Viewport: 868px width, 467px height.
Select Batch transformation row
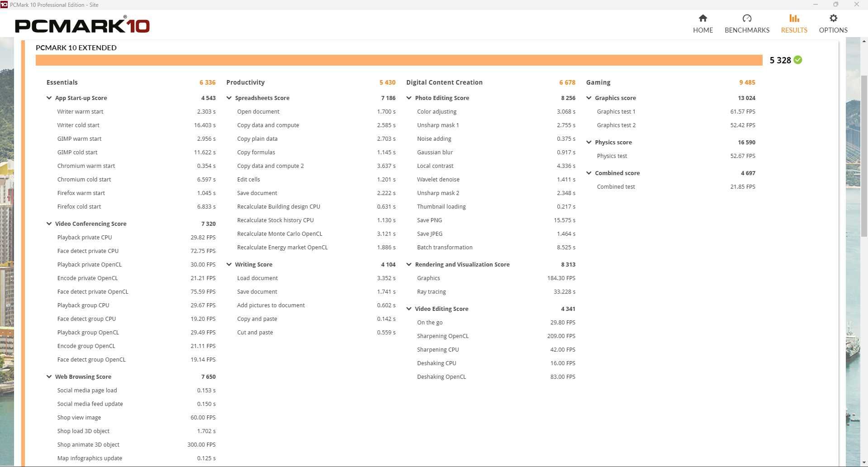pyautogui.click(x=496, y=247)
